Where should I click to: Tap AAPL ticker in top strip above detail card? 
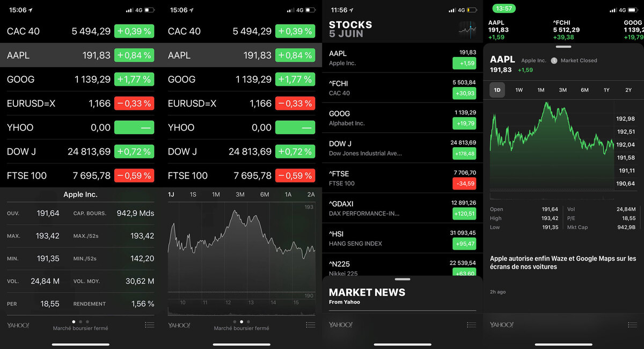499,30
